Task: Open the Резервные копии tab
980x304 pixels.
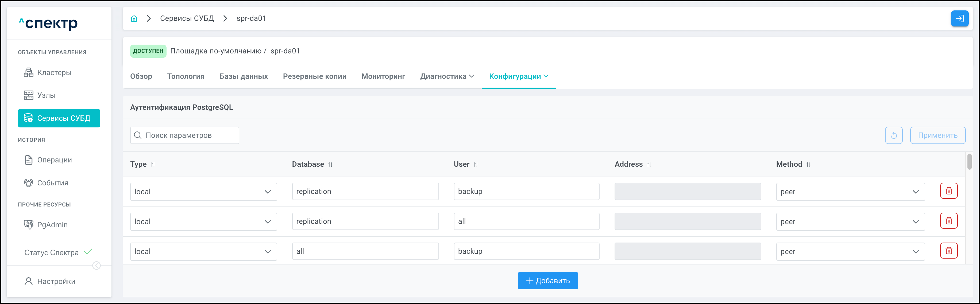Action: tap(314, 76)
